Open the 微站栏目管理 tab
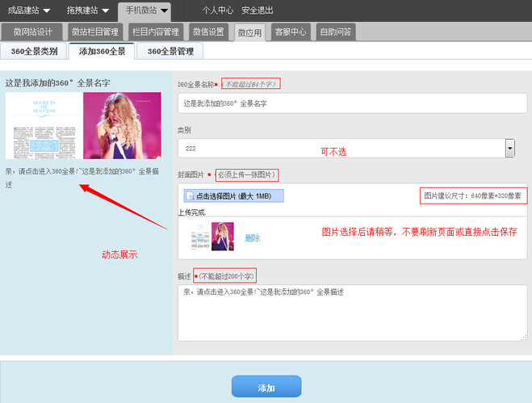The image size is (532, 403). 94,32
